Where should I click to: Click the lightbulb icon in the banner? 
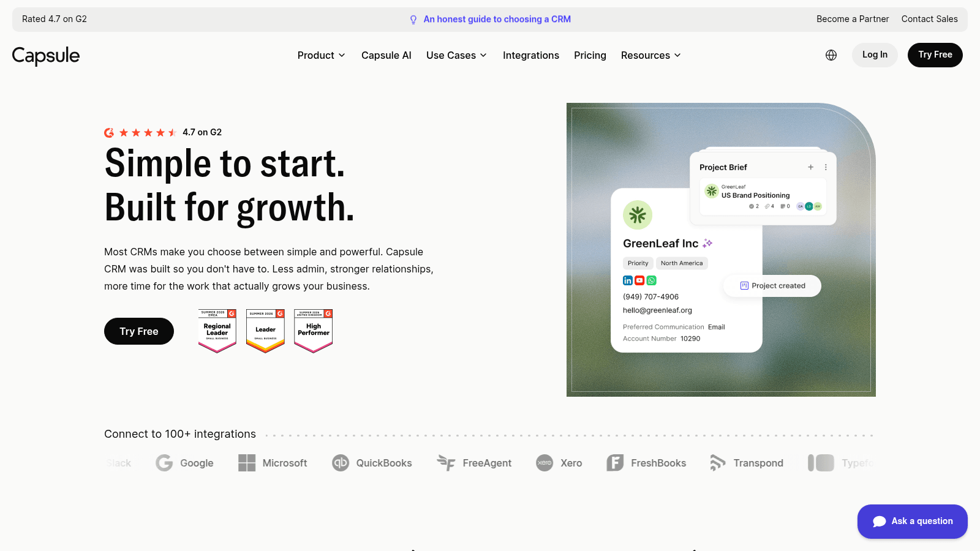[413, 20]
